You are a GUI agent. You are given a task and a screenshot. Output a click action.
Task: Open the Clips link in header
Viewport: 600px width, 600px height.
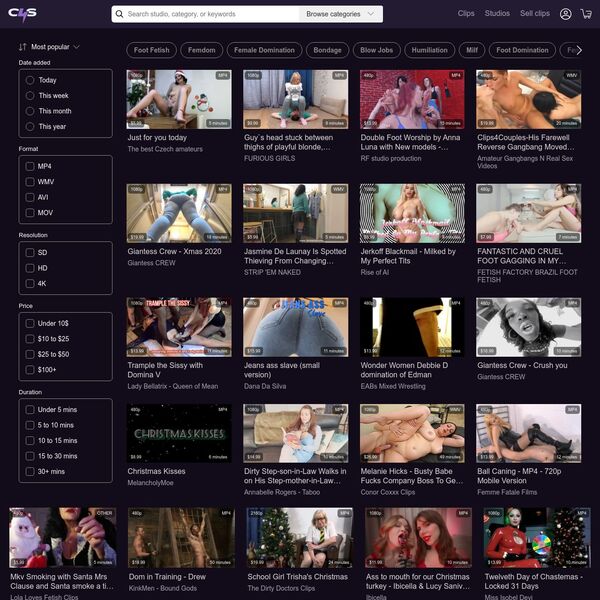click(x=465, y=14)
